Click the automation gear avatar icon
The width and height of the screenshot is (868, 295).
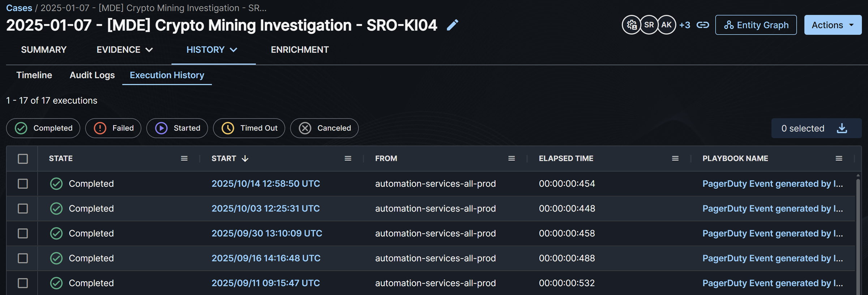(631, 25)
